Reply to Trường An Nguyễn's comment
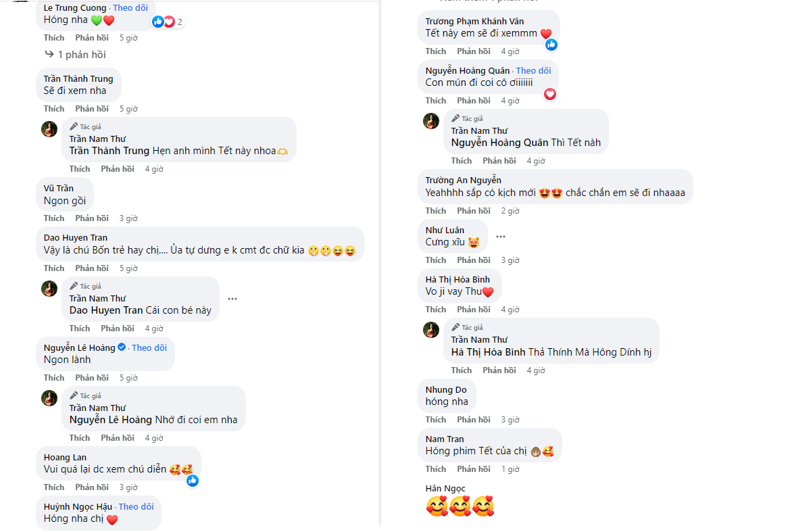The image size is (792, 532). (x=473, y=211)
